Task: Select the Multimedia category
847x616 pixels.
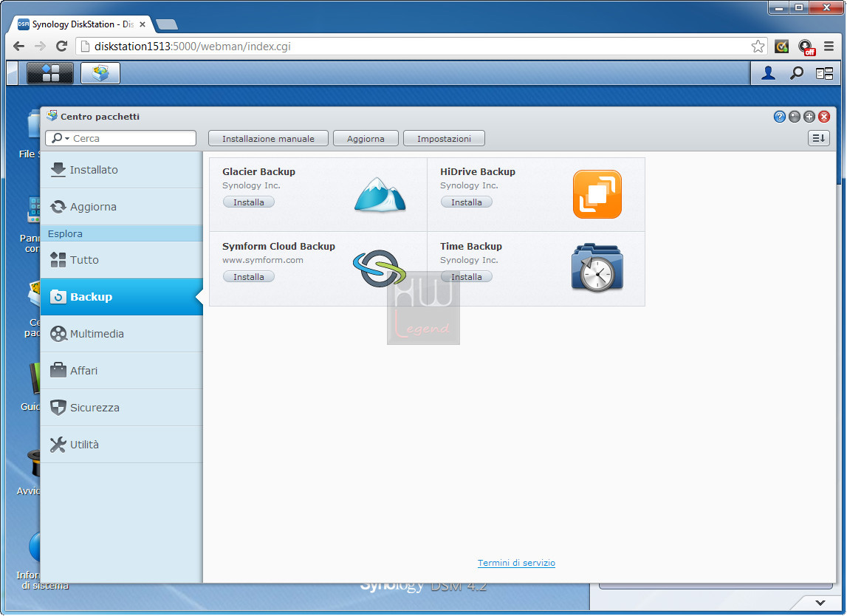Action: [x=122, y=334]
